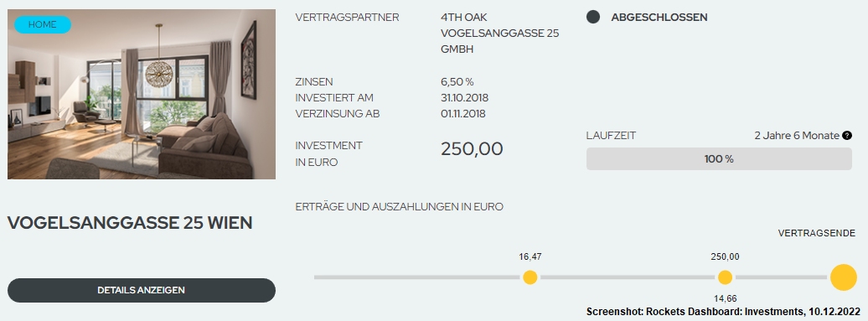Click the Vertragsende label above timeline
Screen dimensions: 868x321
click(x=817, y=233)
